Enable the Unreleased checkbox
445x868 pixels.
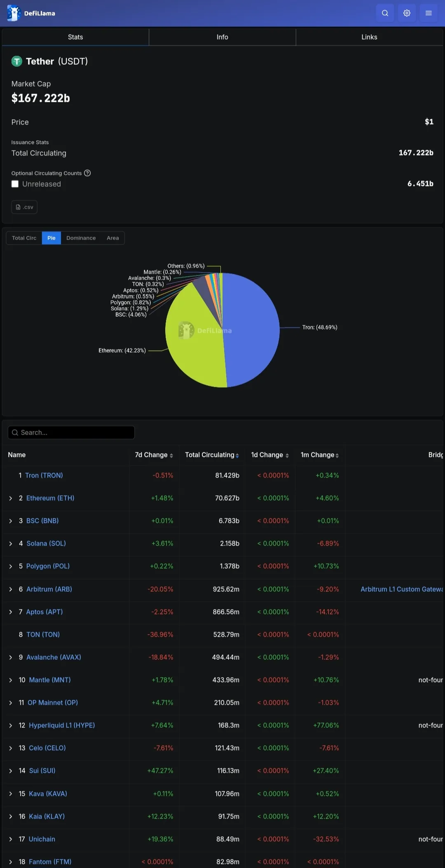(15, 184)
